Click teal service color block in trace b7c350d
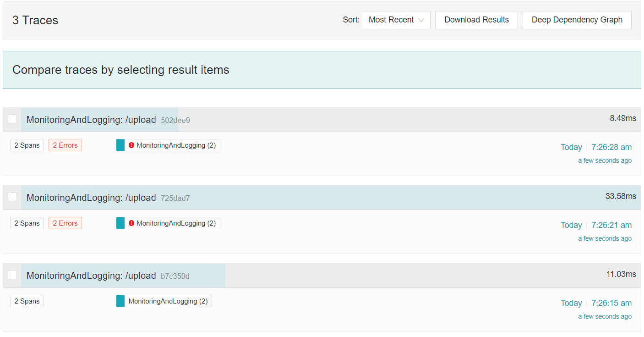The width and height of the screenshot is (644, 337). [x=120, y=301]
